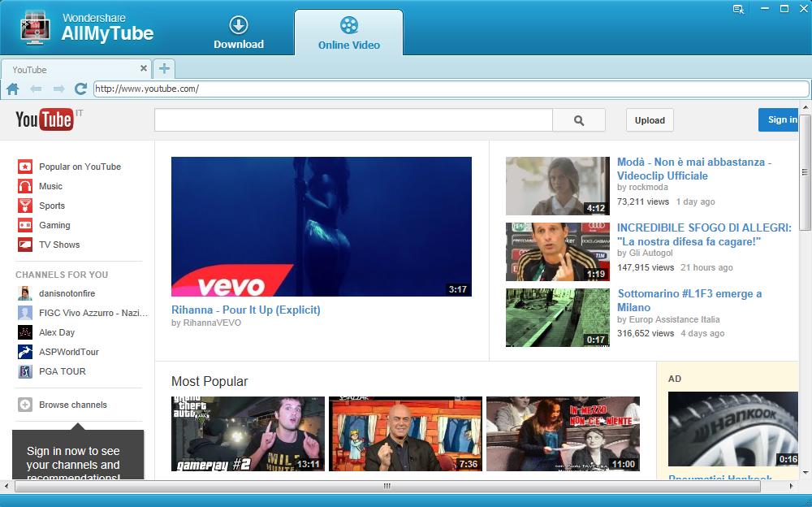
Task: Click the Upload button
Action: tap(650, 120)
